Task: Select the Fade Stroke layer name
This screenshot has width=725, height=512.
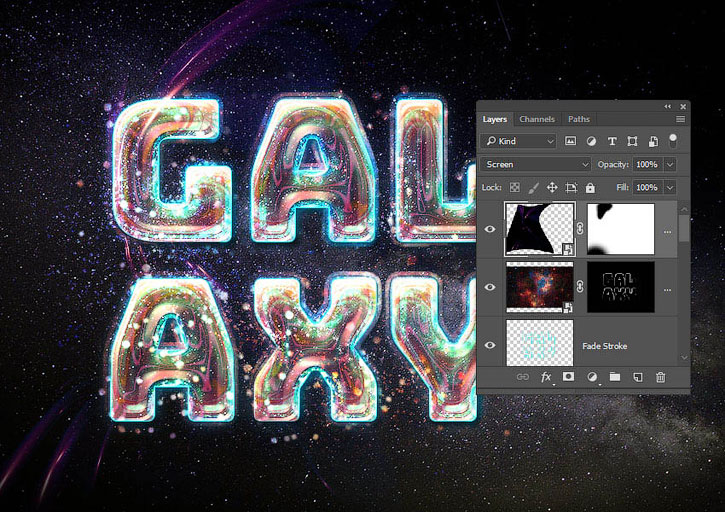Action: coord(604,345)
